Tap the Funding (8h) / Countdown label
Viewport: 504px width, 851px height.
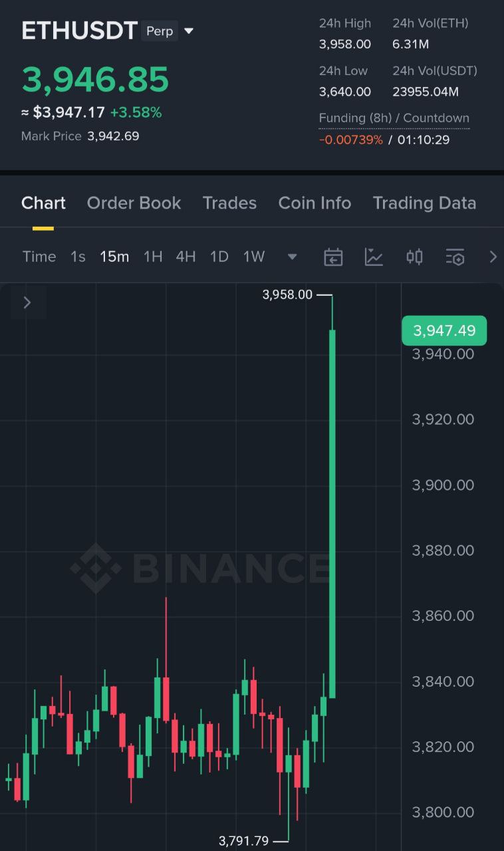394,118
